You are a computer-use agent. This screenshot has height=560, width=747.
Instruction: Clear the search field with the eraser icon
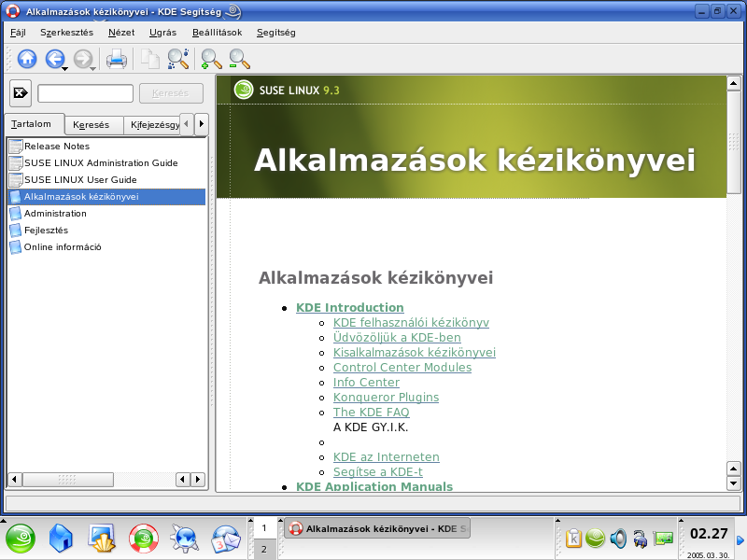point(21,92)
